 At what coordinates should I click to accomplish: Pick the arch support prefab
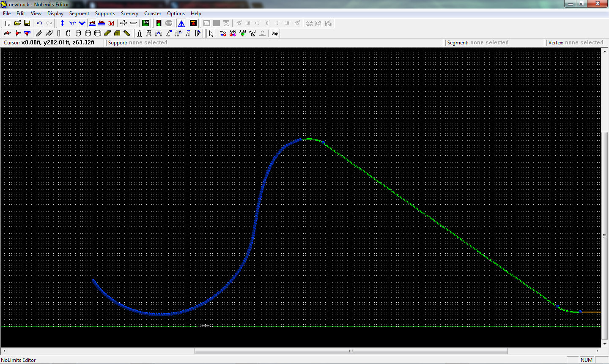pyautogui.click(x=159, y=33)
